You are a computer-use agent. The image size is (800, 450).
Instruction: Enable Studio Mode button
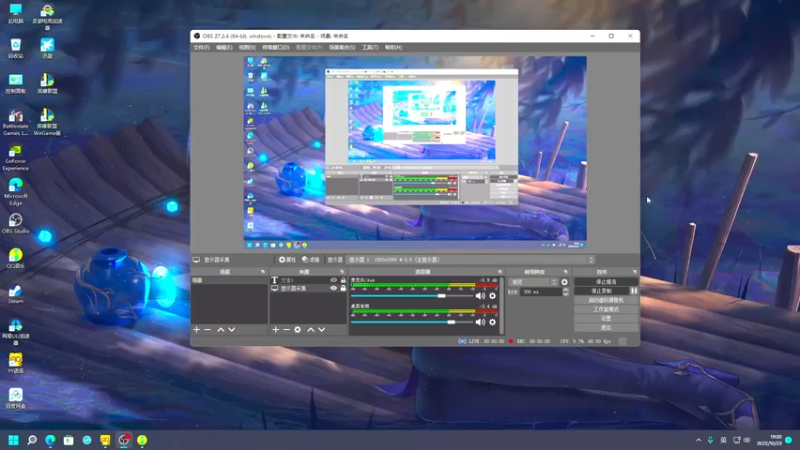606,309
